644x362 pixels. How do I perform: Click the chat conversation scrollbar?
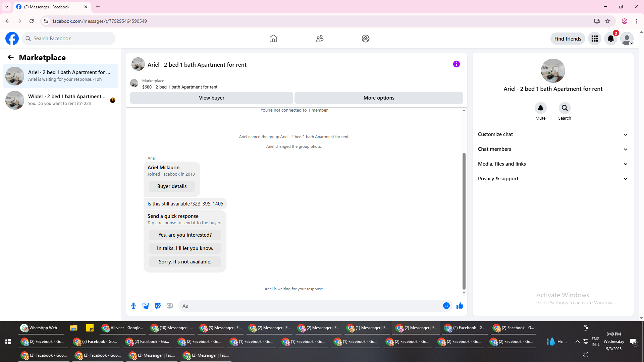[x=464, y=221]
